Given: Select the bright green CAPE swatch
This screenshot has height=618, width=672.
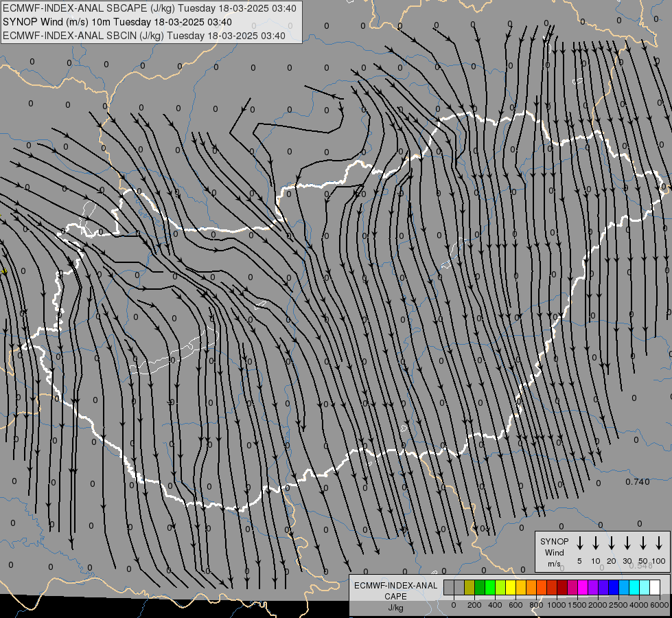Looking at the screenshot, I should pos(490,587).
